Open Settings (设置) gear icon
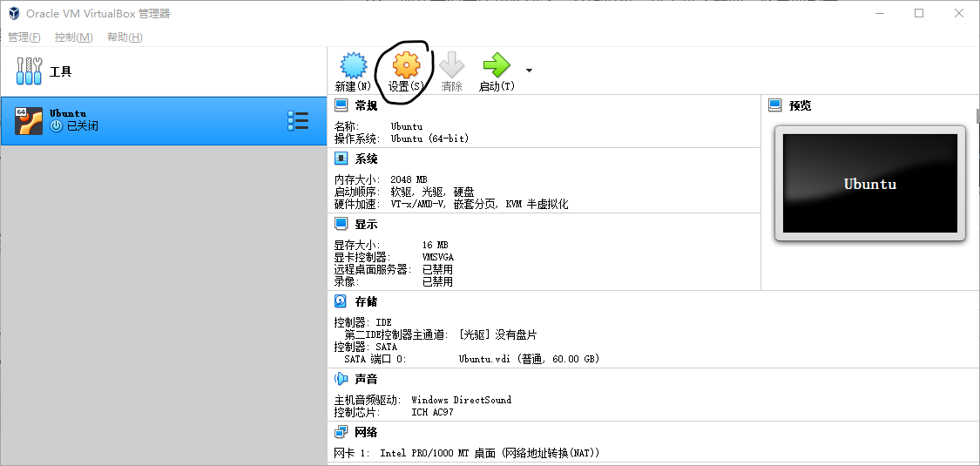 [x=406, y=65]
